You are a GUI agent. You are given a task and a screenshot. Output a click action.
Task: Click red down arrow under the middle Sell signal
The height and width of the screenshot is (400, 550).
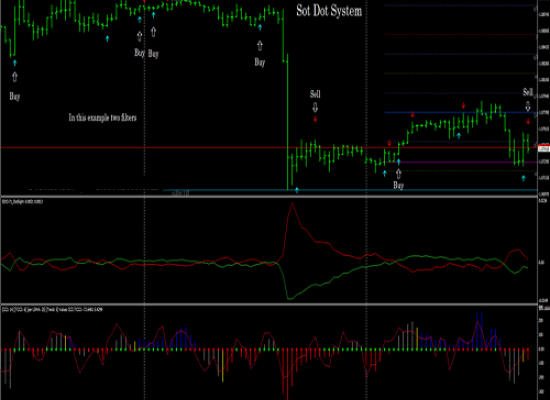pos(315,119)
